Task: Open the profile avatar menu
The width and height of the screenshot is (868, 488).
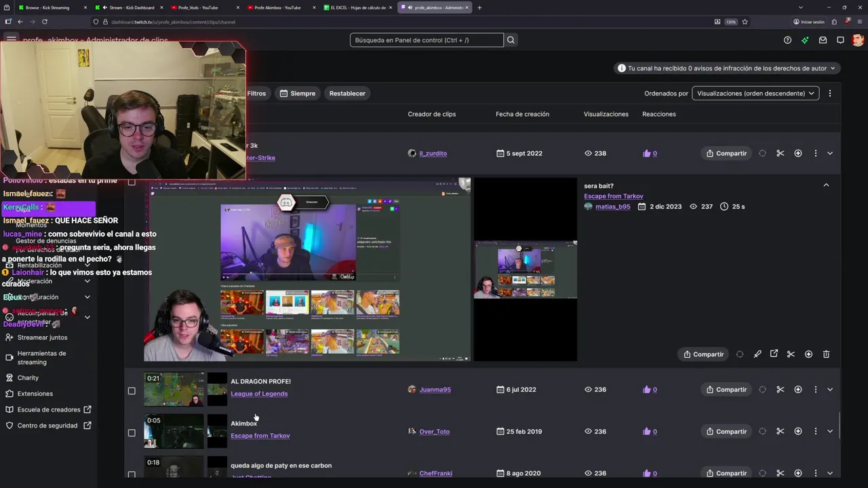Action: coord(858,40)
